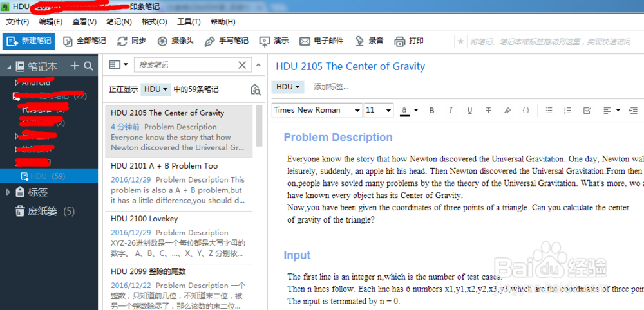Open the Camera (摄像头) note tool
The width and height of the screenshot is (644, 310).
pos(175,41)
